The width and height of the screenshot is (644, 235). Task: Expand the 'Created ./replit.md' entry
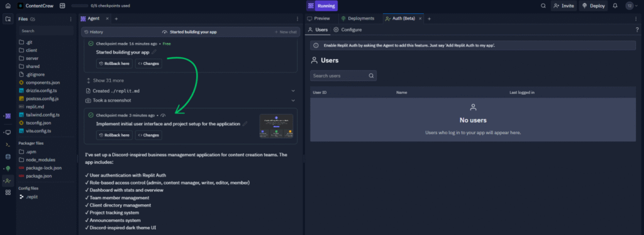[x=293, y=91]
